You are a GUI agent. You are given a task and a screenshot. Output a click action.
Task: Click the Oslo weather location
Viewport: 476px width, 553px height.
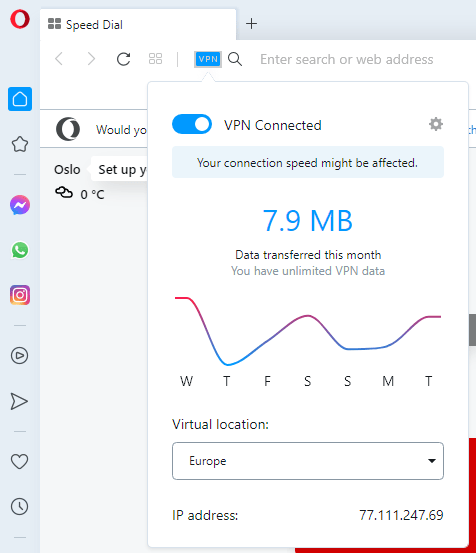tap(67, 170)
